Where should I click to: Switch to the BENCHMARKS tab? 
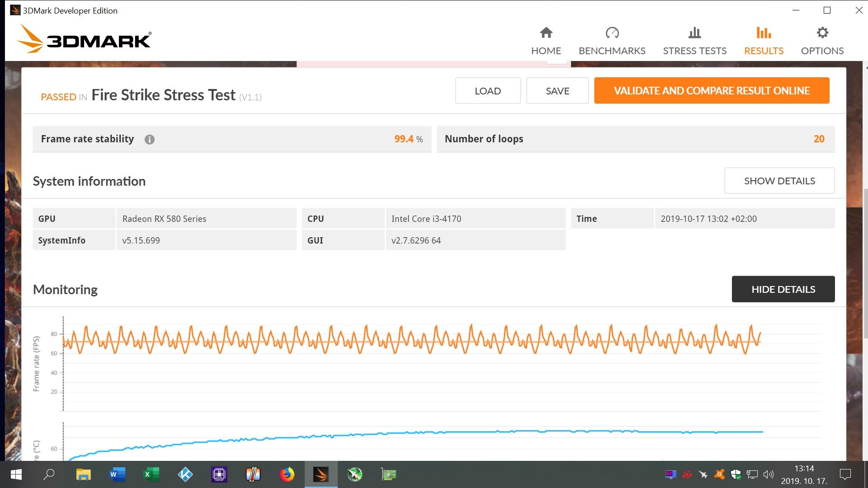click(x=612, y=41)
